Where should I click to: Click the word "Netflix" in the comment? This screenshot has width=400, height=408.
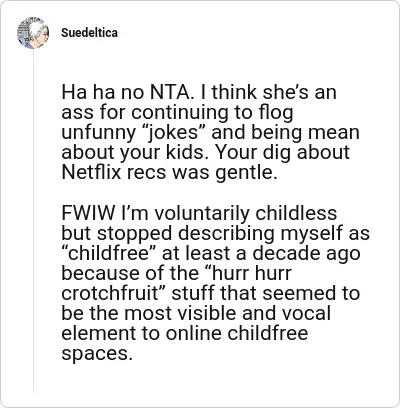pyautogui.click(x=91, y=172)
